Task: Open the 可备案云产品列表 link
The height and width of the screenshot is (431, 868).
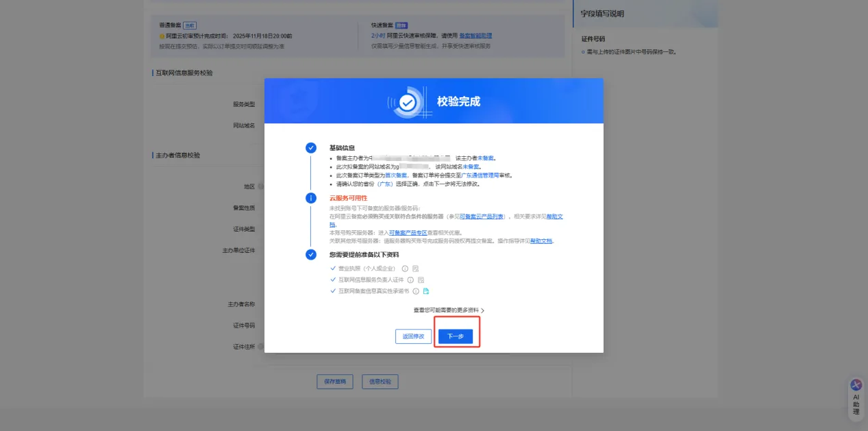Action: (482, 217)
